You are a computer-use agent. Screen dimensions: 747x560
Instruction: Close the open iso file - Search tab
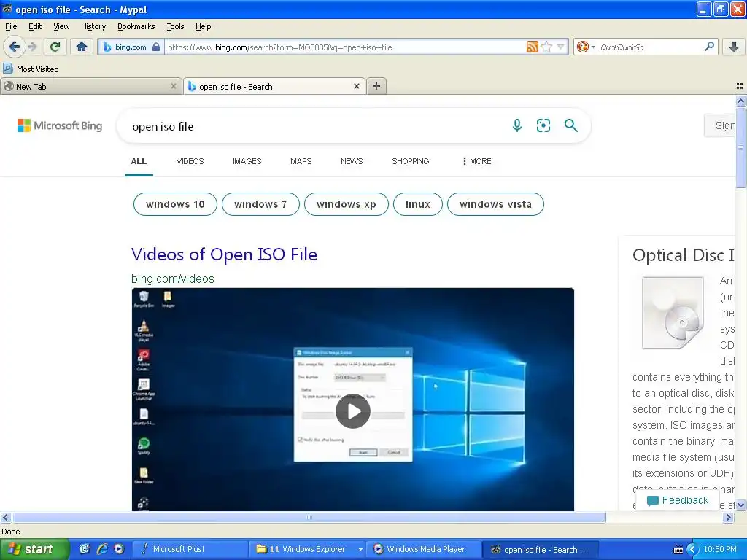point(356,86)
